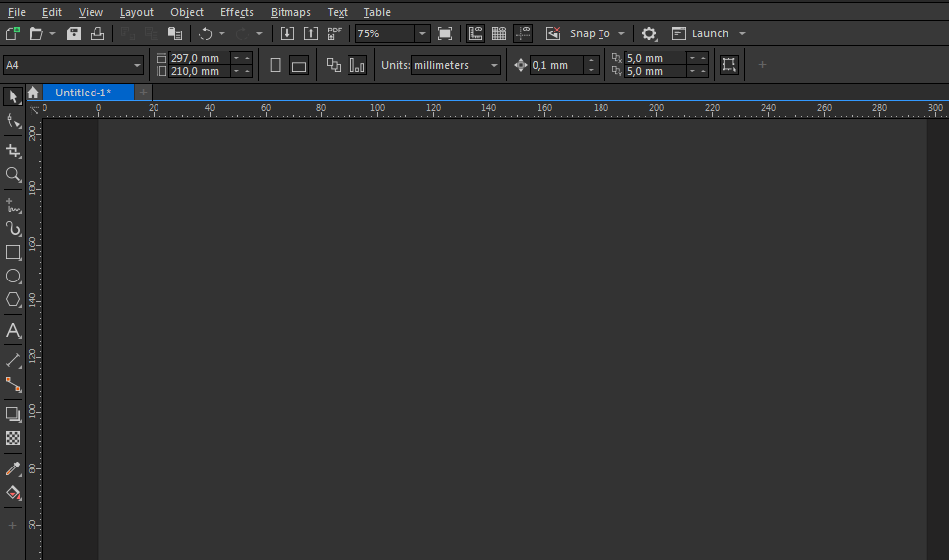Click the page height field 210,0 mm
This screenshot has height=560, width=949.
click(200, 71)
